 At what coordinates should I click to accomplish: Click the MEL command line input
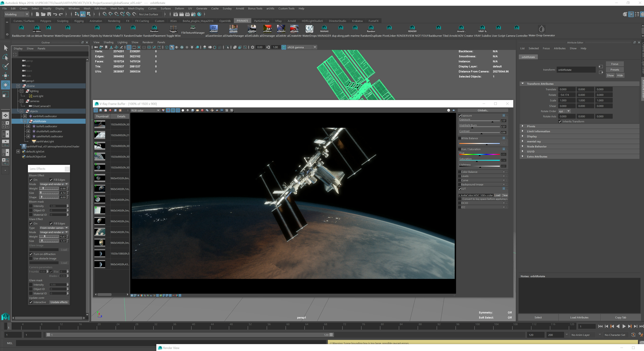(x=171, y=343)
